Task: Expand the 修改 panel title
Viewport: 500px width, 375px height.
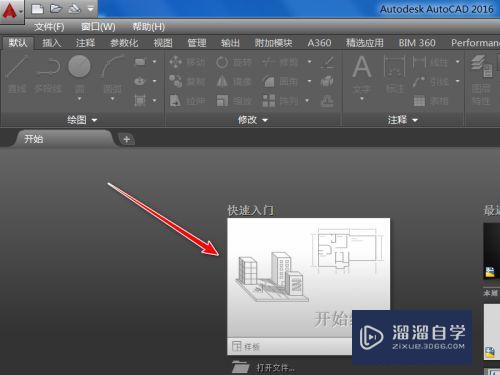Action: pyautogui.click(x=253, y=120)
